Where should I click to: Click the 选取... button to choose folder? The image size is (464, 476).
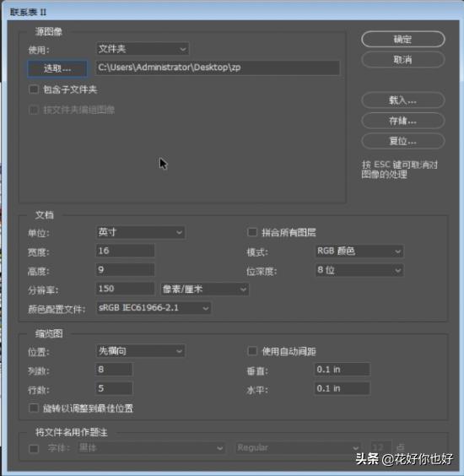(57, 68)
